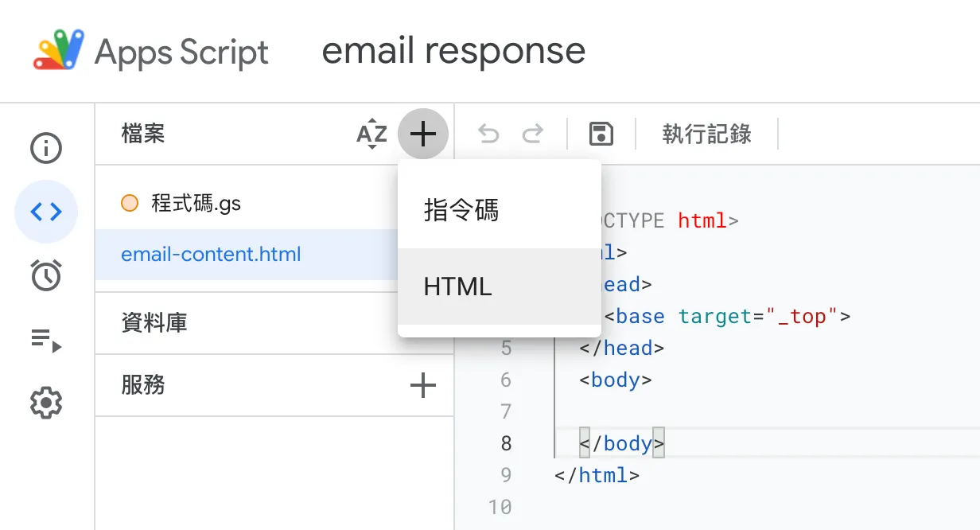Open the executions list icon
980x530 pixels.
click(x=45, y=340)
